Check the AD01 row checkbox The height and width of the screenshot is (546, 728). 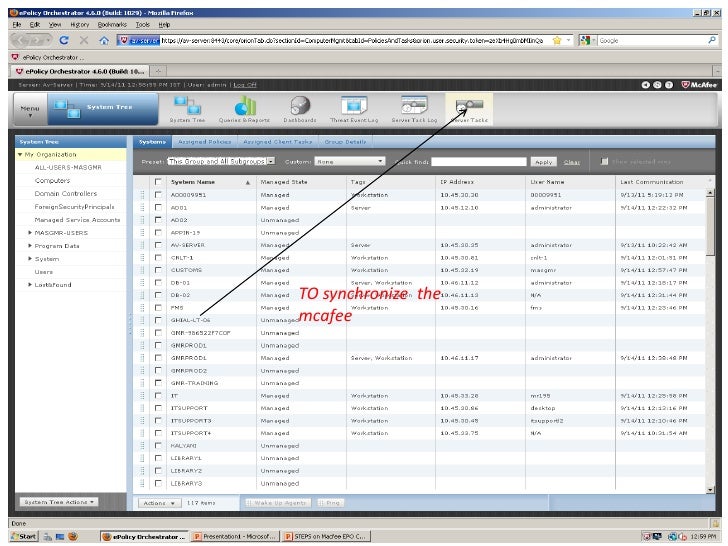[x=158, y=208]
